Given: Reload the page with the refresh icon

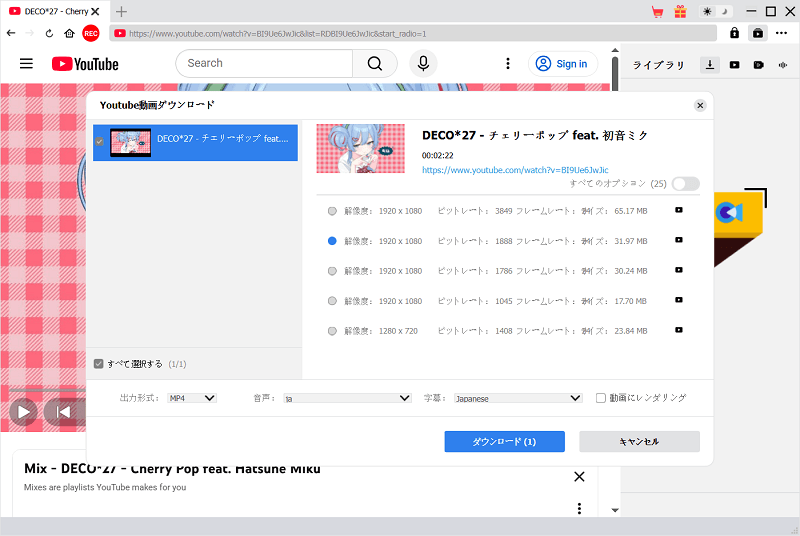Looking at the screenshot, I should [x=49, y=33].
